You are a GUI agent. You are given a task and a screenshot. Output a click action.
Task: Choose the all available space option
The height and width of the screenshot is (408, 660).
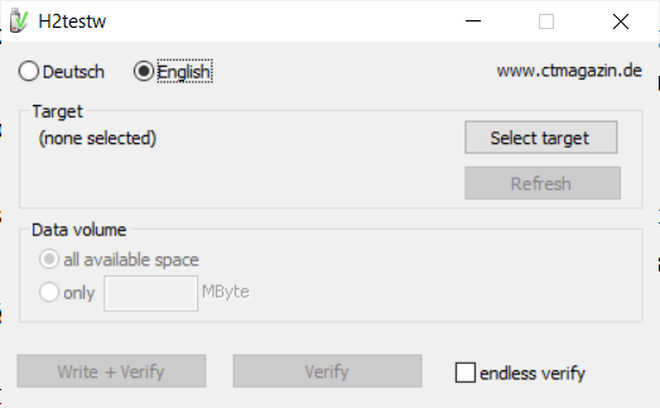pos(49,259)
